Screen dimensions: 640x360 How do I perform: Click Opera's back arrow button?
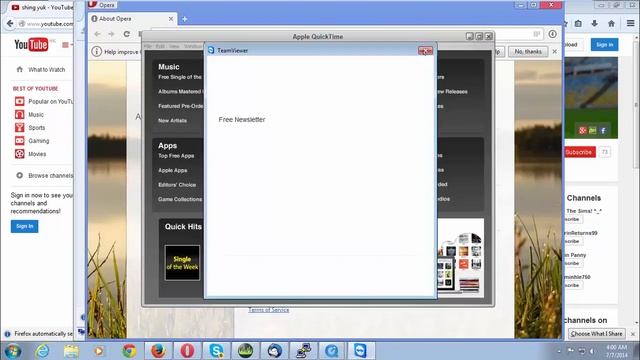(97, 34)
